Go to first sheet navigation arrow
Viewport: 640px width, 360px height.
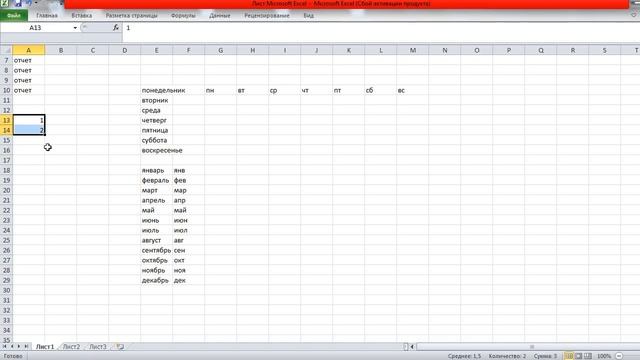pyautogui.click(x=4, y=347)
